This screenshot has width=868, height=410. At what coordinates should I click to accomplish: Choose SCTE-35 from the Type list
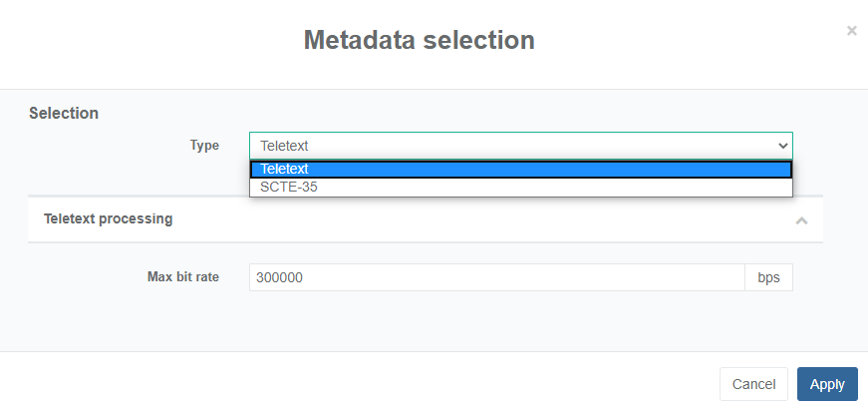[x=520, y=187]
